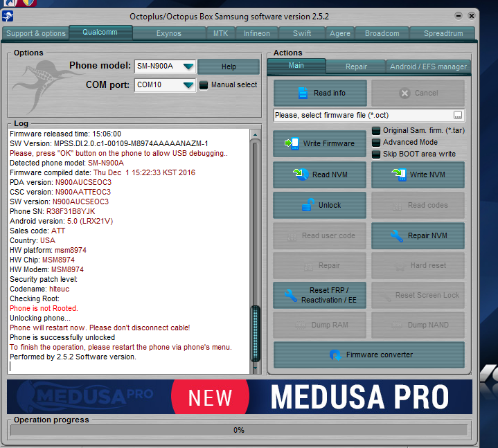The height and width of the screenshot is (448, 498).
Task: Browse for firmware file with ellipsis button
Action: pos(458,115)
